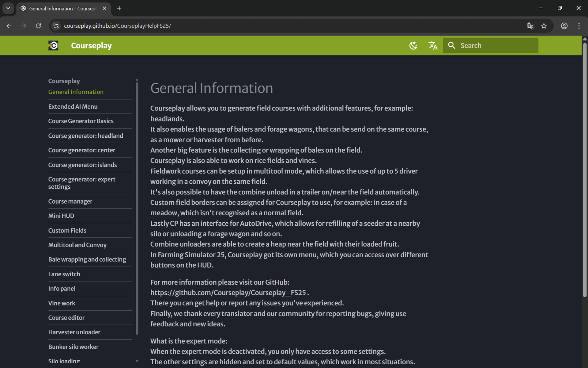Open the Google Translate page icon
588x368 pixels.
[530, 26]
